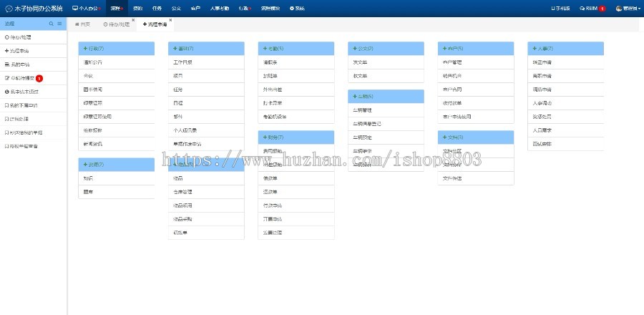Start a 借款单 application
The width and height of the screenshot is (644, 315).
(x=296, y=178)
